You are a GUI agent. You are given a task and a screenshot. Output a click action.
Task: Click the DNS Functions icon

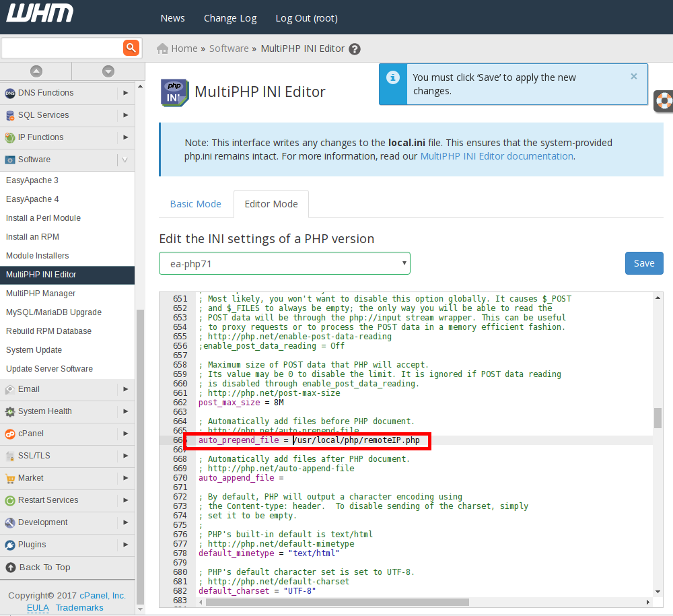click(10, 93)
